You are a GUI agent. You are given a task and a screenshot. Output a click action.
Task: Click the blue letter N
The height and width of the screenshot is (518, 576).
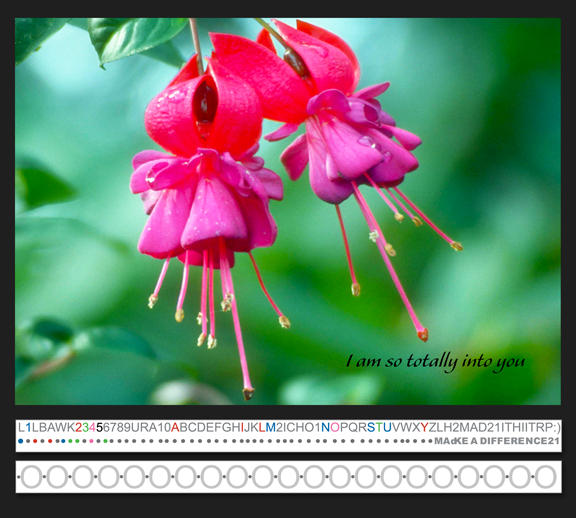pos(325,427)
